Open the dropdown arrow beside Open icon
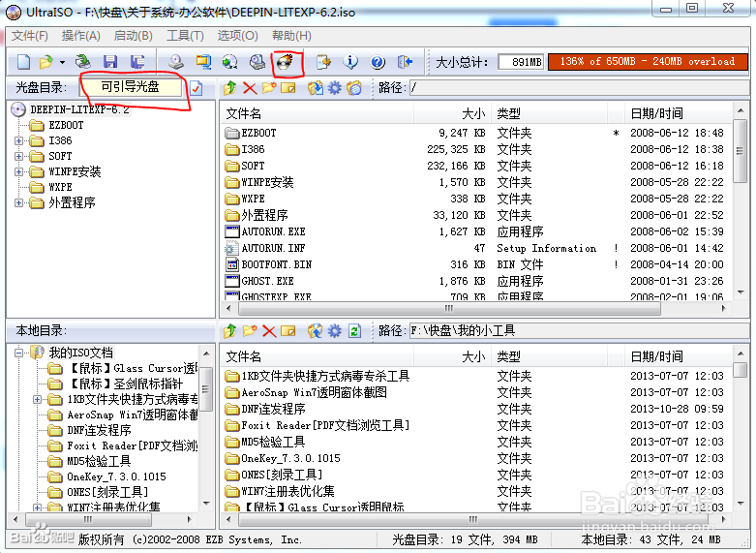The image size is (756, 553). coord(62,62)
